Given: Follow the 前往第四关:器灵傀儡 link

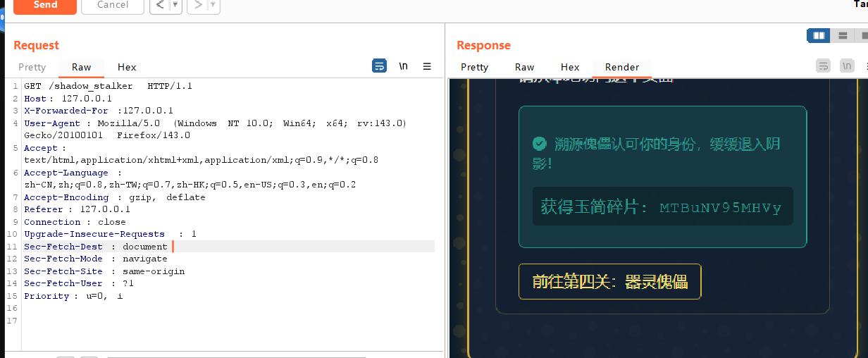Looking at the screenshot, I should (609, 281).
